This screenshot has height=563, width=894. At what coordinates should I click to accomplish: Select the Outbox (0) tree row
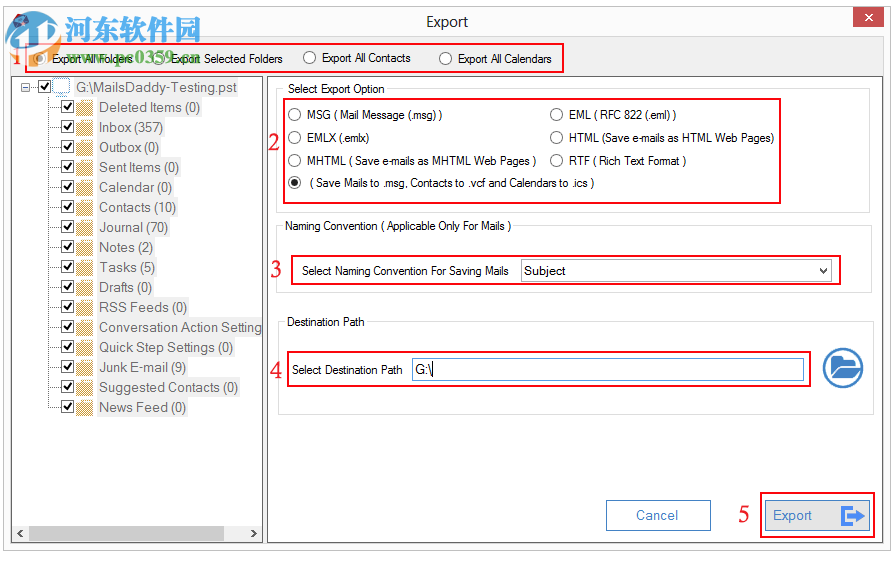129,147
